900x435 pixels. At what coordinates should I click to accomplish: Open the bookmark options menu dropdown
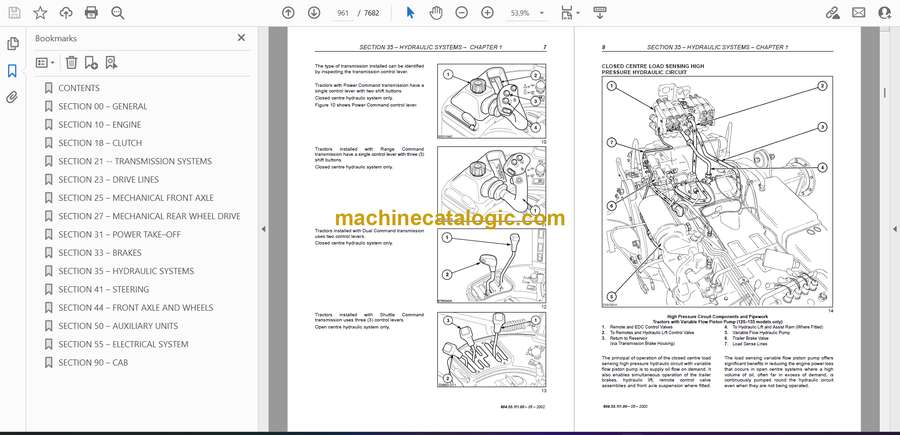click(x=45, y=63)
